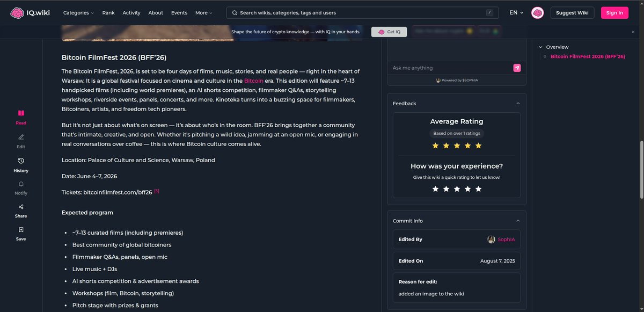The width and height of the screenshot is (644, 312).
Task: Rate experience four stars
Action: (x=468, y=189)
